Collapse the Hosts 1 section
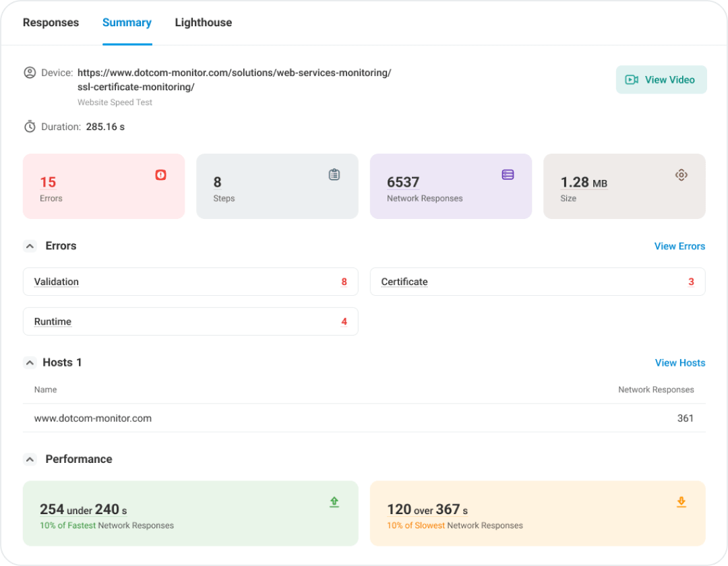Screen dimensions: 728x566 pyautogui.click(x=30, y=363)
